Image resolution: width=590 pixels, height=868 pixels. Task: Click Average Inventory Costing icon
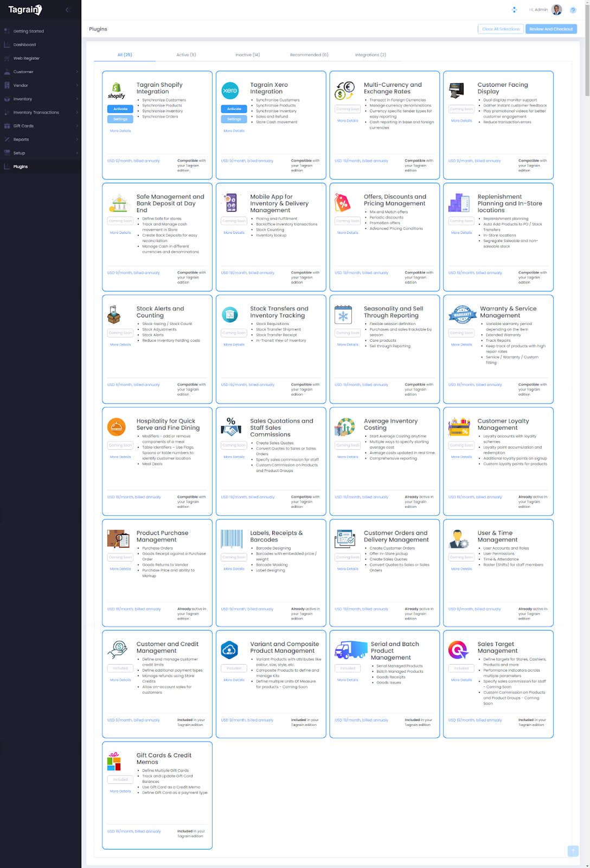coord(345,427)
